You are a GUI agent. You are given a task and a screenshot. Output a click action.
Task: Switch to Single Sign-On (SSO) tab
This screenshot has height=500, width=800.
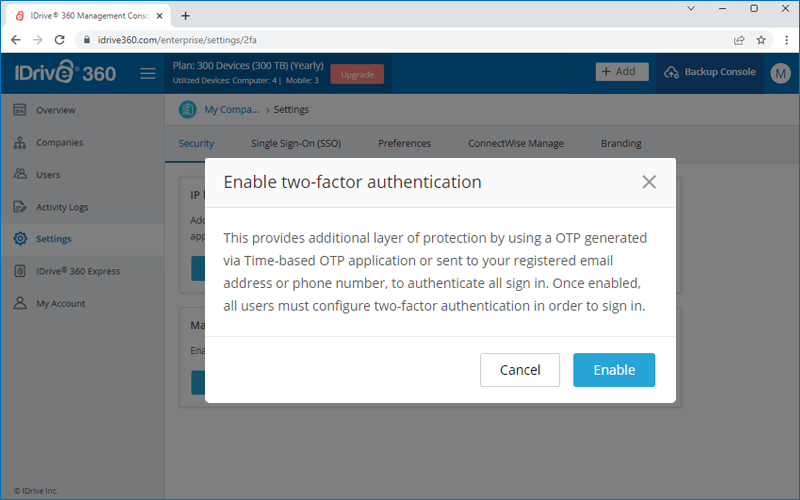(x=296, y=143)
